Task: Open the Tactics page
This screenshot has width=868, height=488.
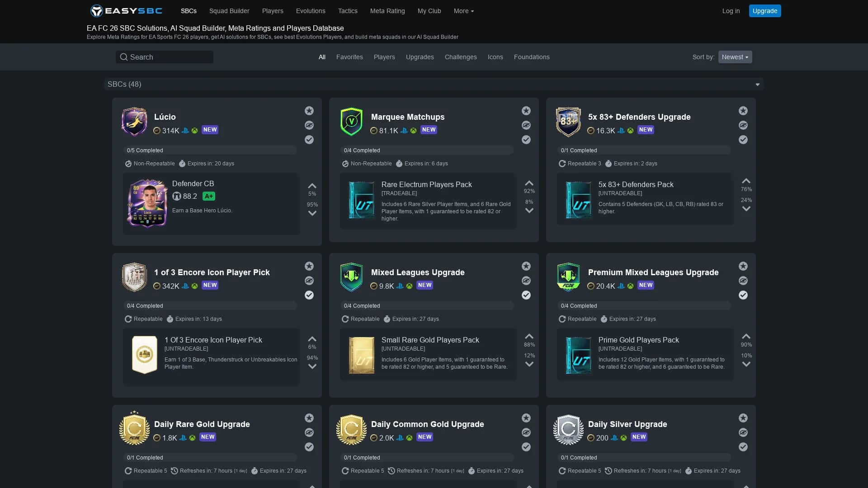Action: (x=348, y=11)
